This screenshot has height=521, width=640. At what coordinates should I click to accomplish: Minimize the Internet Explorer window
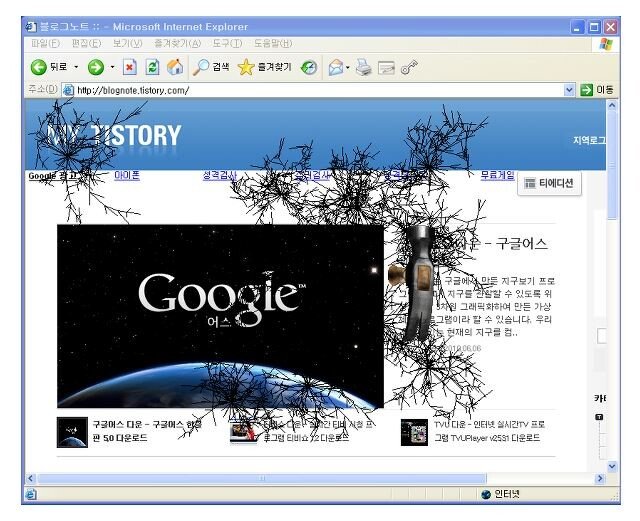click(x=577, y=27)
